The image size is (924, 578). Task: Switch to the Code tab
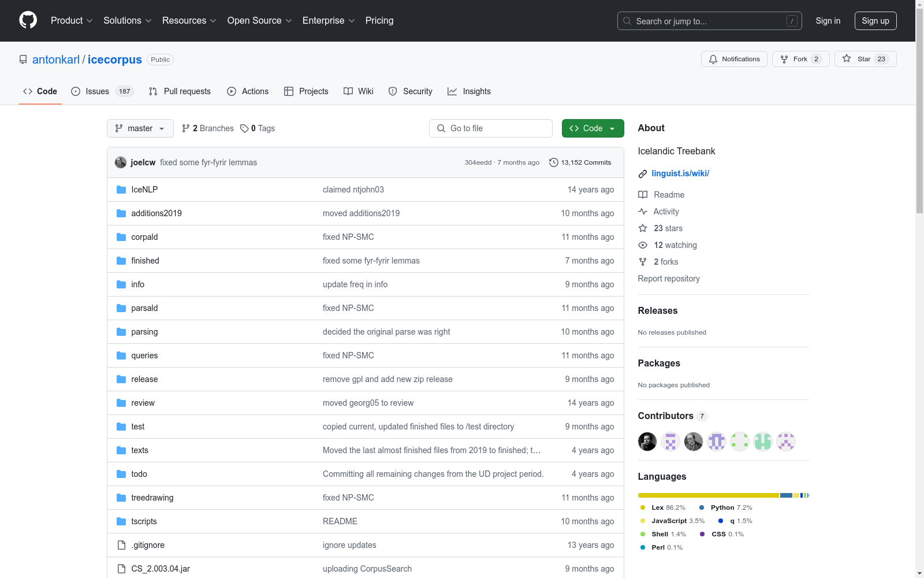pyautogui.click(x=40, y=91)
